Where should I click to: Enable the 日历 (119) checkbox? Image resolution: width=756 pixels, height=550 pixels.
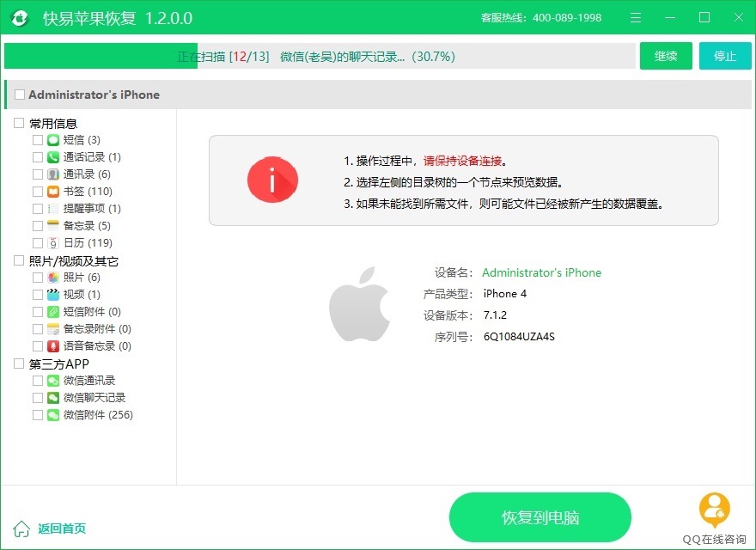click(38, 243)
